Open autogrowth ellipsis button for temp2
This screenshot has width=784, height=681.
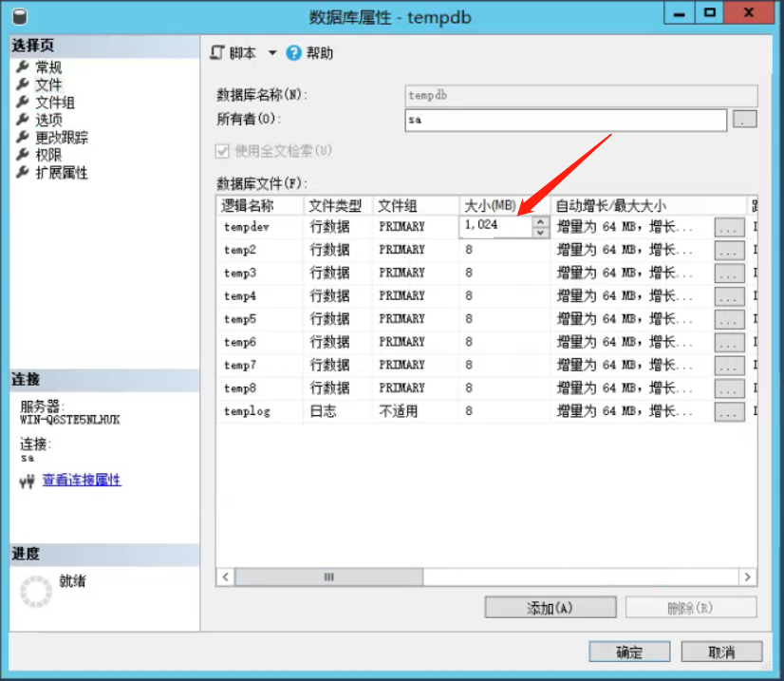pyautogui.click(x=729, y=251)
